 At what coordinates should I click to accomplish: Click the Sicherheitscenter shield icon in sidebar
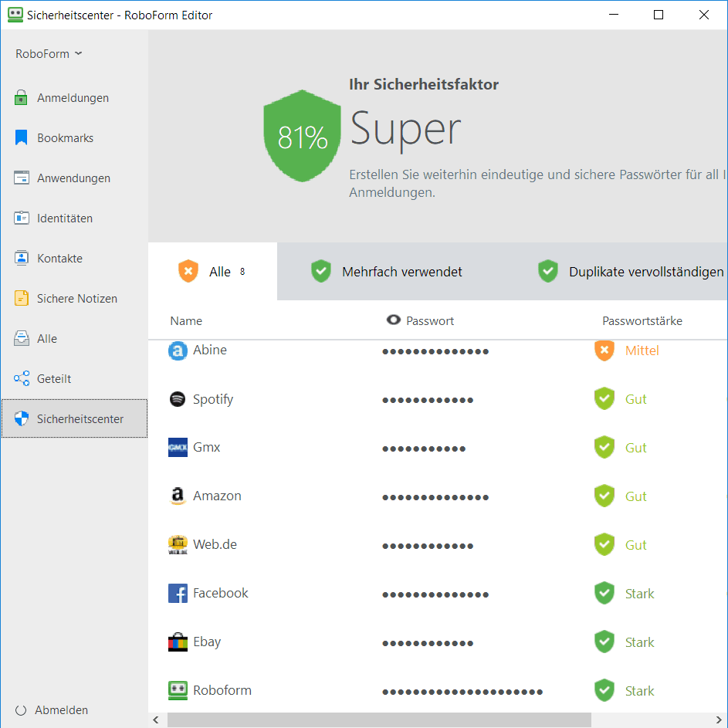[x=22, y=418]
